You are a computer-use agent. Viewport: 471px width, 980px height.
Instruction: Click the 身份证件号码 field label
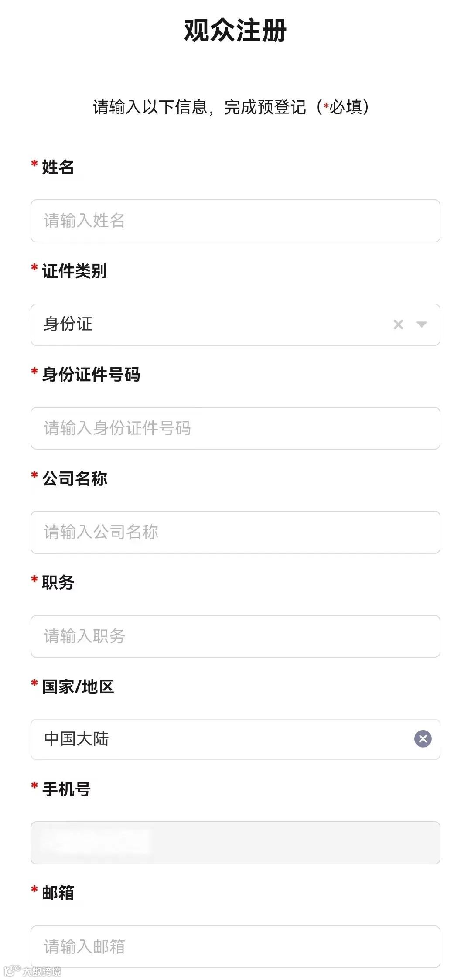point(91,375)
